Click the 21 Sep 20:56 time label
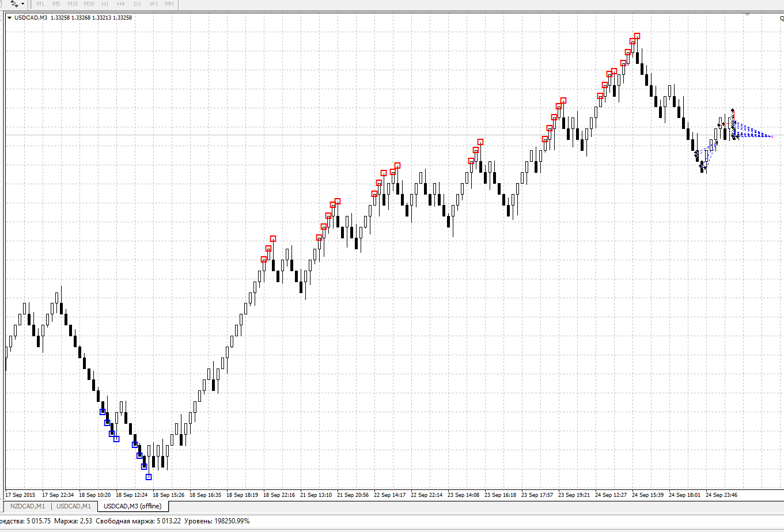This screenshot has height=532, width=784. point(353,495)
